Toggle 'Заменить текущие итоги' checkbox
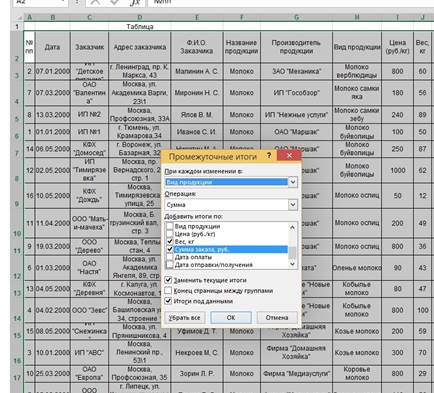Viewport: 434px width, 393px height. point(168,280)
